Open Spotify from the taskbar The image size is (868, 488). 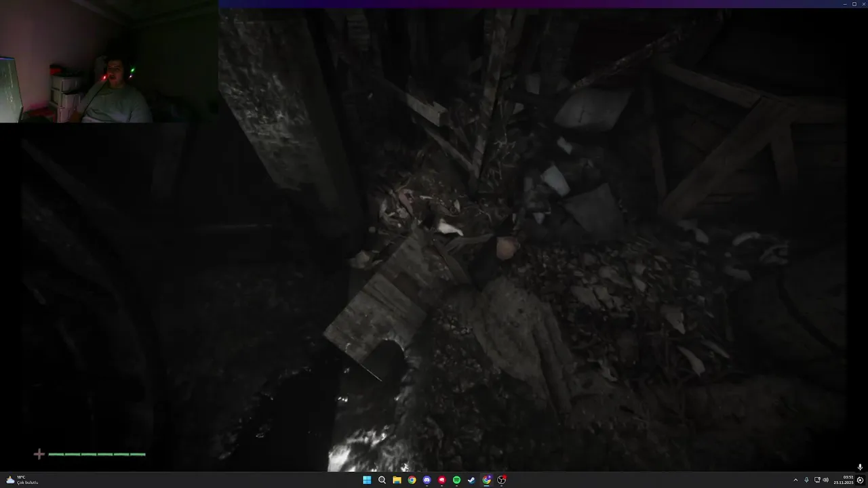(456, 480)
